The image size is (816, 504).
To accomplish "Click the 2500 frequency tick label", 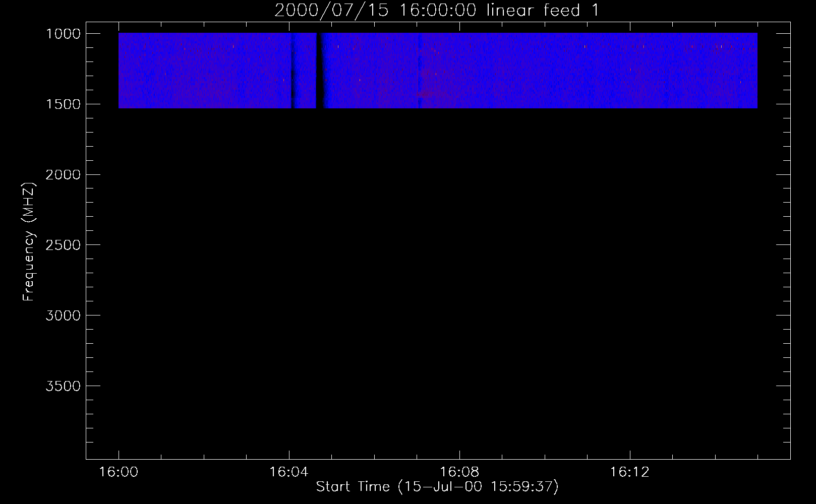I will click(63, 245).
